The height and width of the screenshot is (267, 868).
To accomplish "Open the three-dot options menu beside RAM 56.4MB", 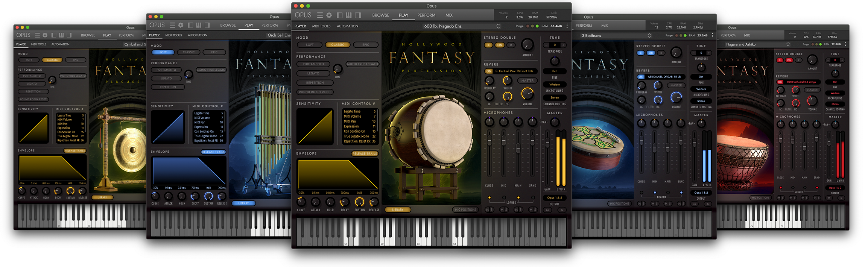I will pos(567,26).
